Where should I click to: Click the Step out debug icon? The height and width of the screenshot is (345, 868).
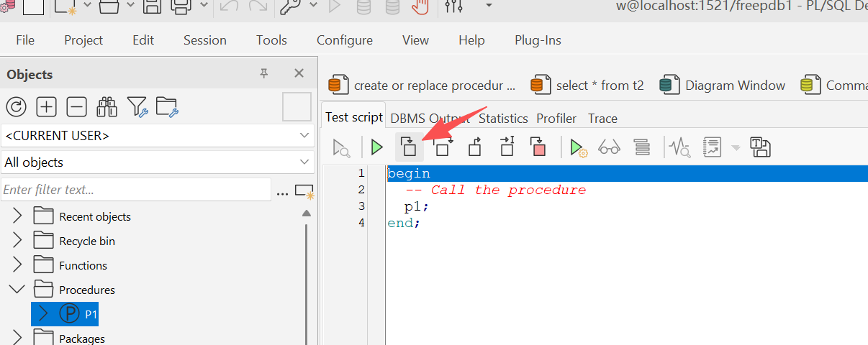pos(475,147)
